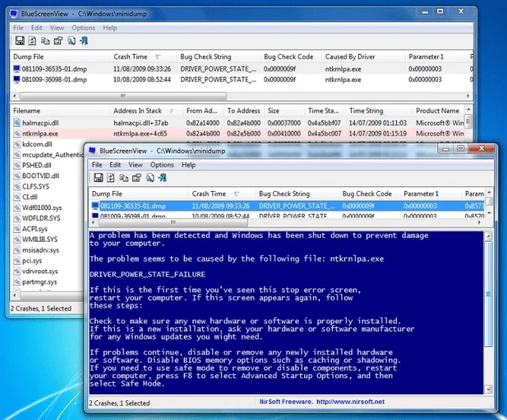Sort by Crash Time in the front window
The height and width of the screenshot is (420, 507).
pos(209,193)
